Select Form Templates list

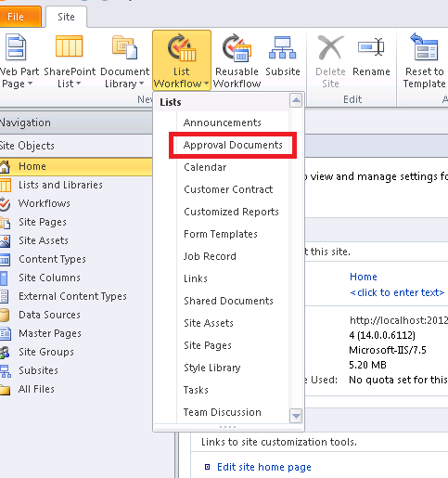[221, 234]
